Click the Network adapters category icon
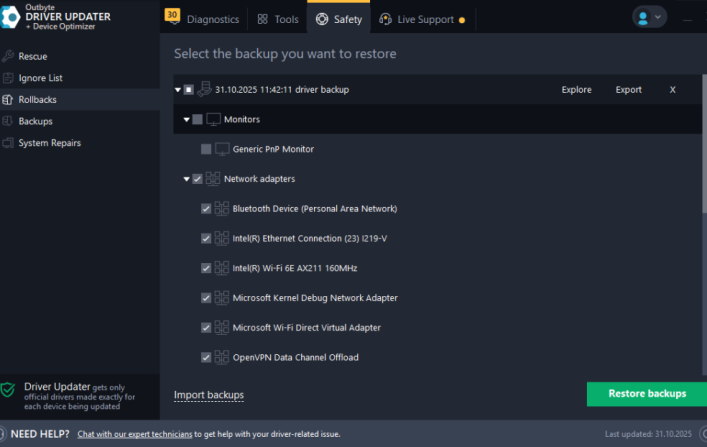Viewport: 707px width, 447px height. 213,179
